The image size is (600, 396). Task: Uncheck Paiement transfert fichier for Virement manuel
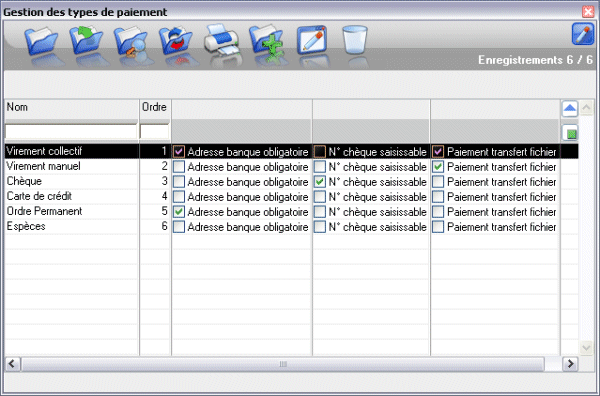click(x=438, y=167)
